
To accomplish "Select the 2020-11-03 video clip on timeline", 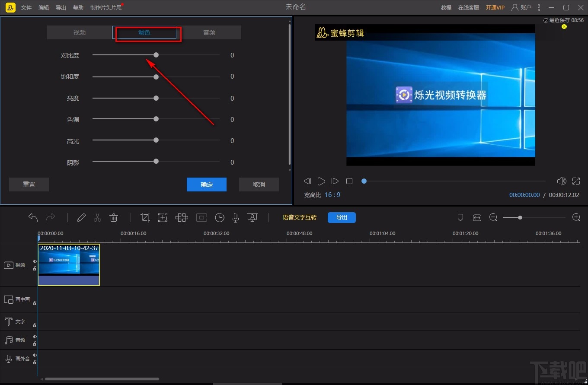I will coord(69,264).
